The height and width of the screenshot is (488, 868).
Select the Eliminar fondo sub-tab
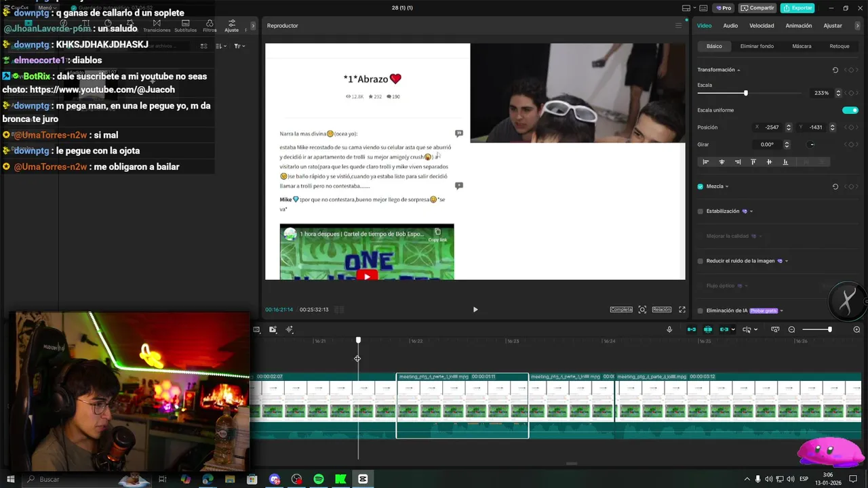pos(757,46)
